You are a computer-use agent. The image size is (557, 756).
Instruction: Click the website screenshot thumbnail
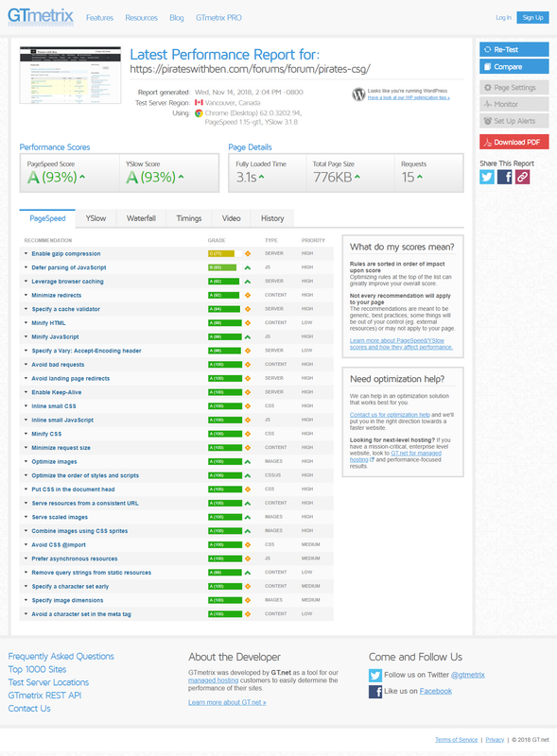[x=71, y=75]
